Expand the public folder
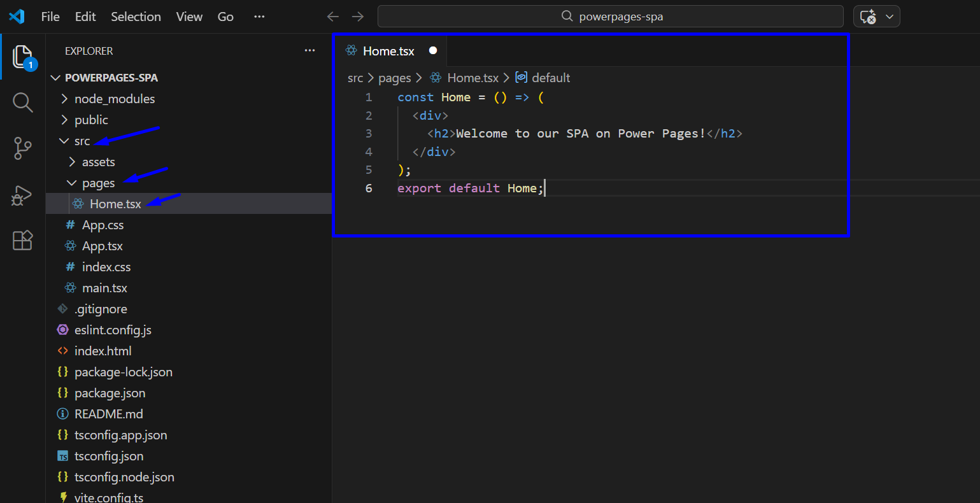Image resolution: width=980 pixels, height=503 pixels. point(91,120)
